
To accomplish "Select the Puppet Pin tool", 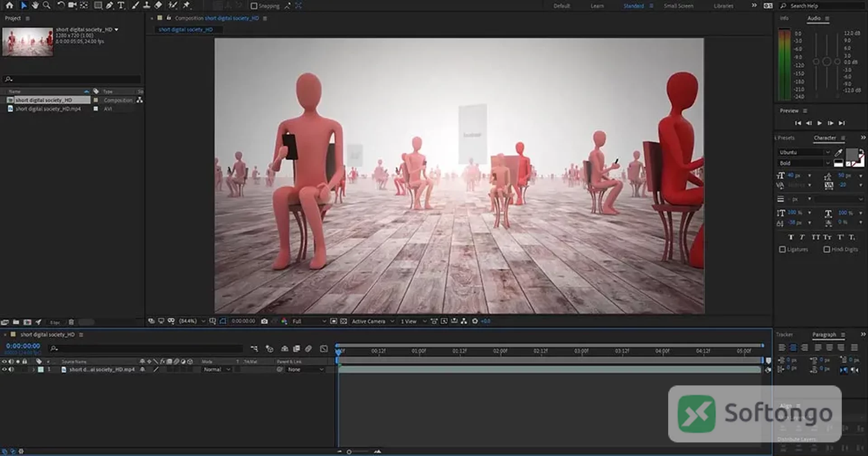I will coord(186,5).
